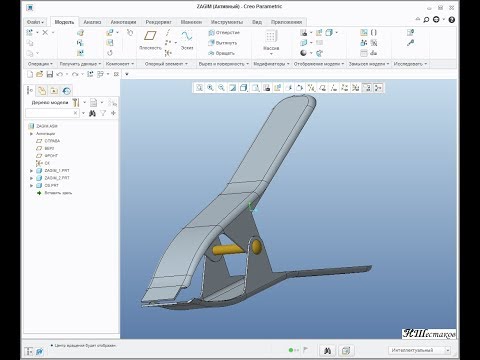Open the model tree filter funnel

point(103,113)
